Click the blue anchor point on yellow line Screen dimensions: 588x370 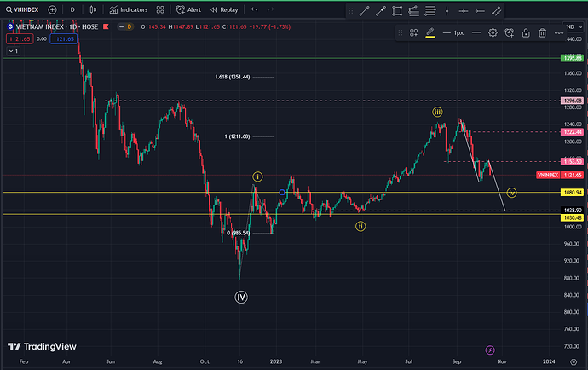(x=282, y=193)
